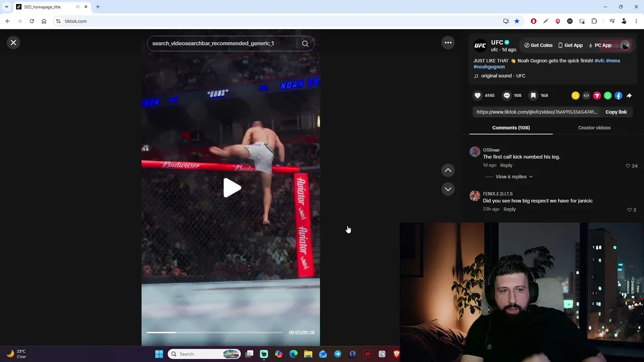Viewport: 644px width, 362px height.
Task: Go back in the browser
Action: [8, 21]
